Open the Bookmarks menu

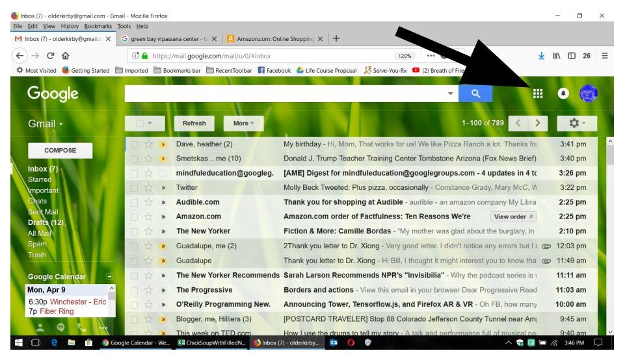coord(98,26)
